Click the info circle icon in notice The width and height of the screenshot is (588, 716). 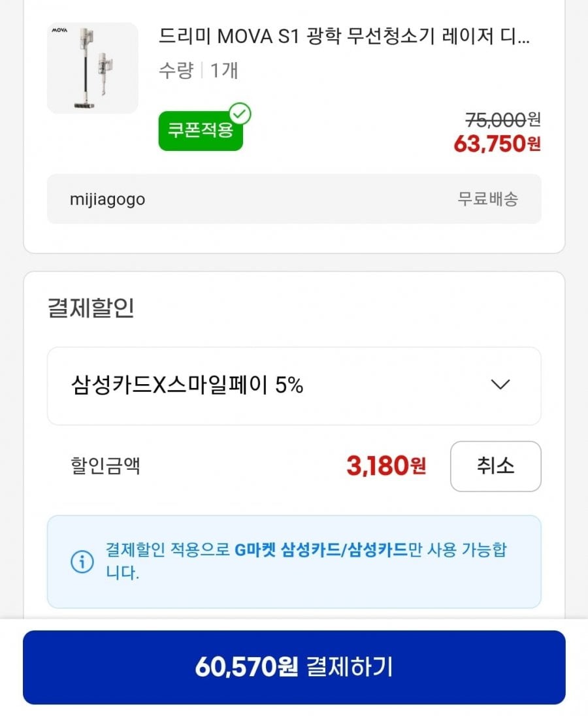click(x=82, y=562)
